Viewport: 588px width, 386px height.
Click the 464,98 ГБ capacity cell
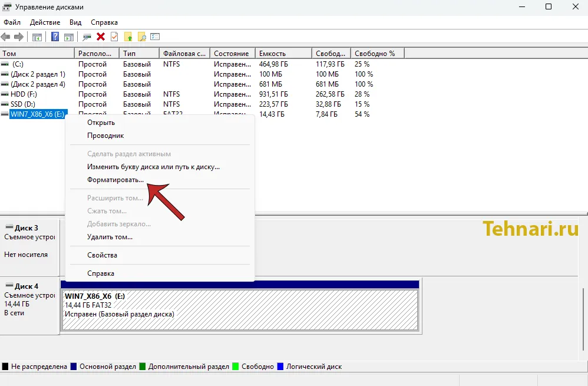273,64
